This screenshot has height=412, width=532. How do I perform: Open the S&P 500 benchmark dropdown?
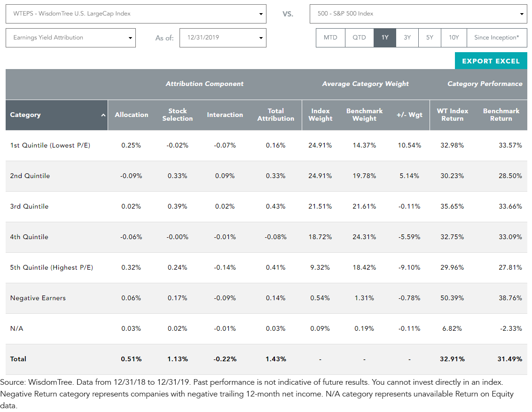coord(418,14)
